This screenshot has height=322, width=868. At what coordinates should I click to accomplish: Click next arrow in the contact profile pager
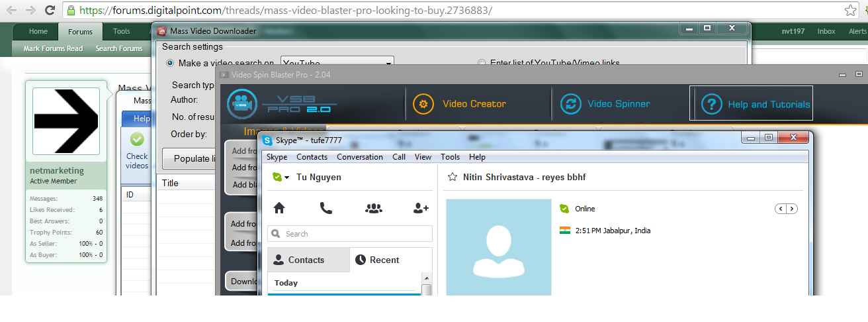792,209
